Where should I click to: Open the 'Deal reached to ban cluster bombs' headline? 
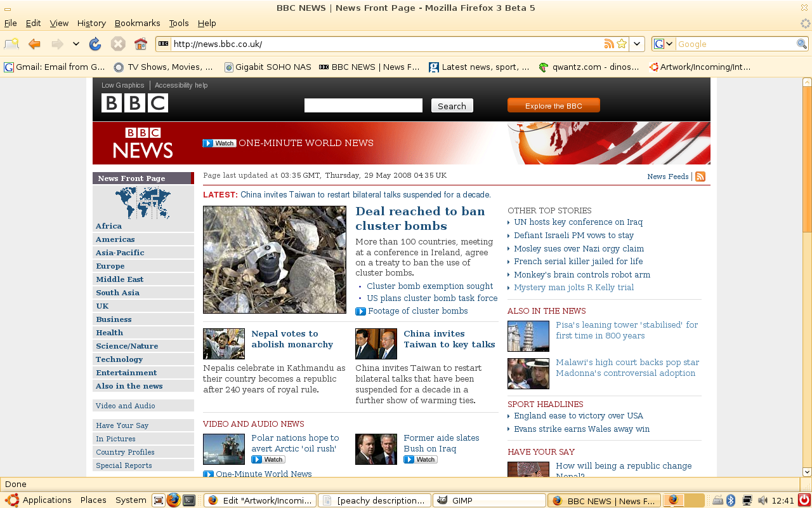click(420, 218)
